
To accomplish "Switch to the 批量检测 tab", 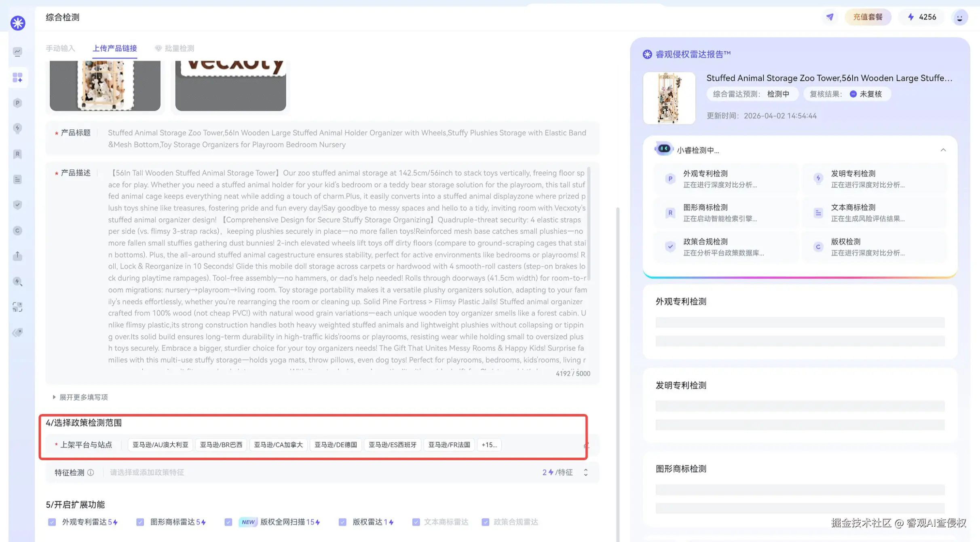I will coord(179,48).
